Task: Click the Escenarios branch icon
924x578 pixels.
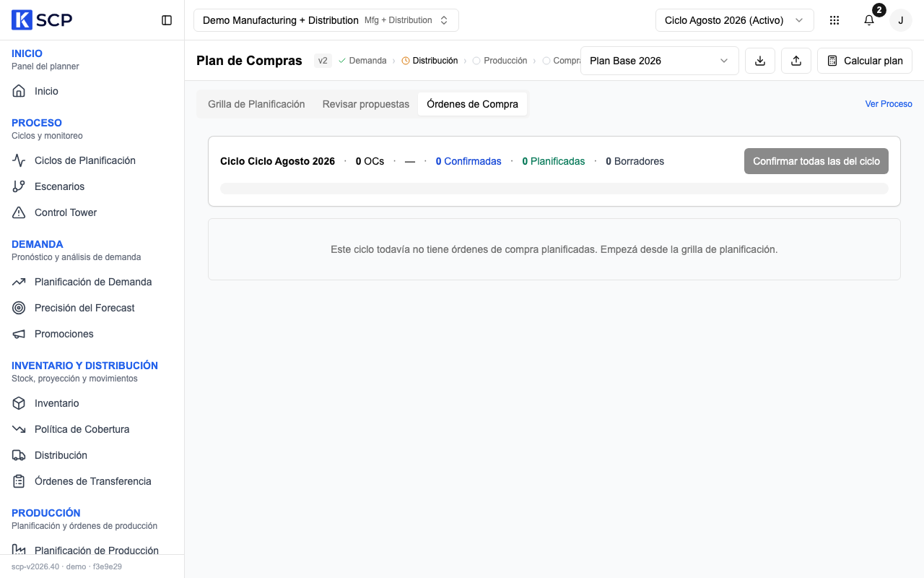Action: pyautogui.click(x=19, y=186)
